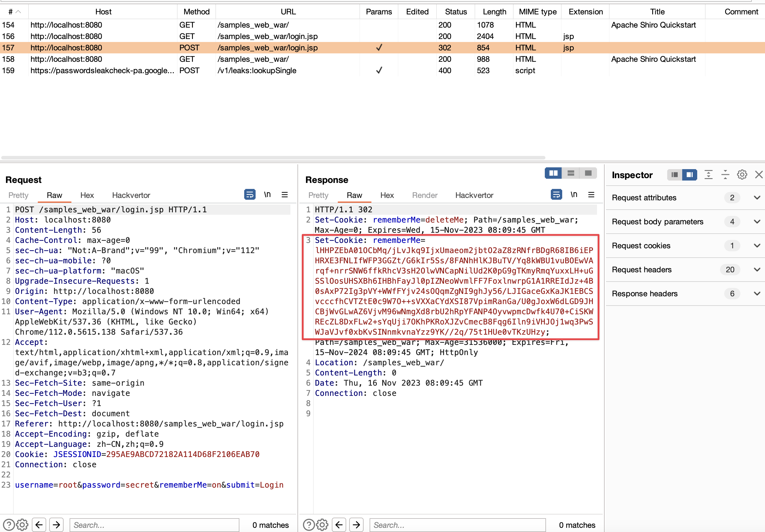
Task: Go to next match in Request search
Action: click(57, 525)
